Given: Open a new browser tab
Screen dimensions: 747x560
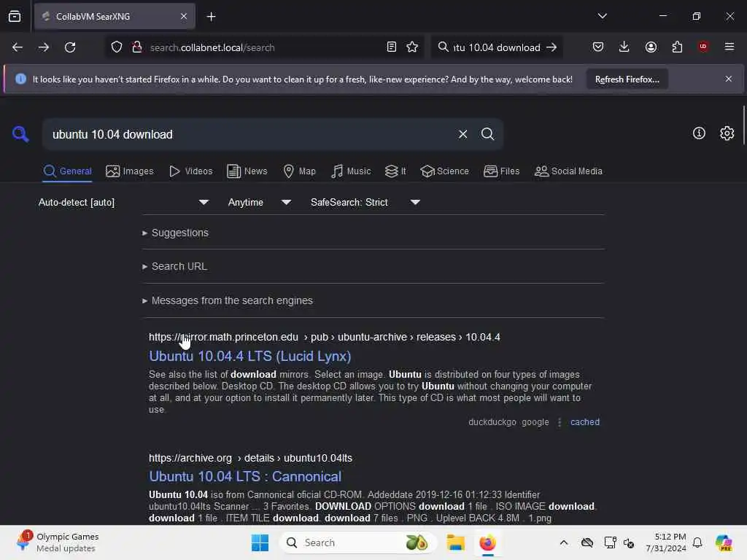Looking at the screenshot, I should pos(211,17).
